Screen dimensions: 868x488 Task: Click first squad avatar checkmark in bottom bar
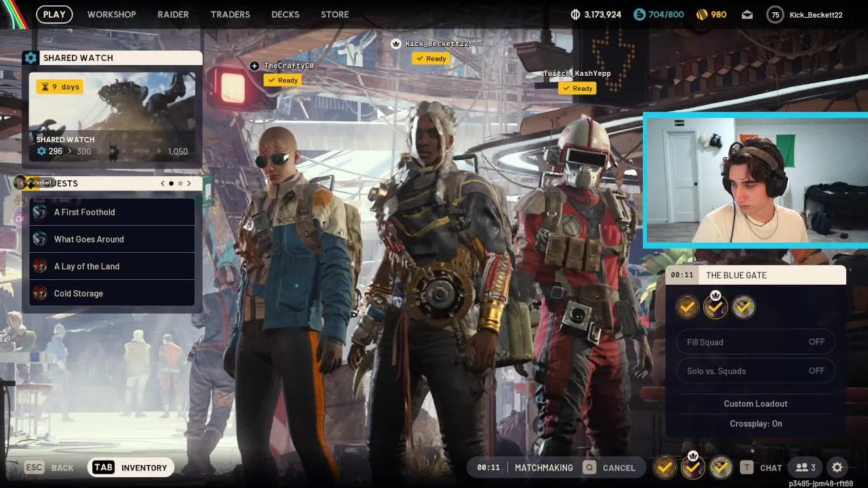665,467
